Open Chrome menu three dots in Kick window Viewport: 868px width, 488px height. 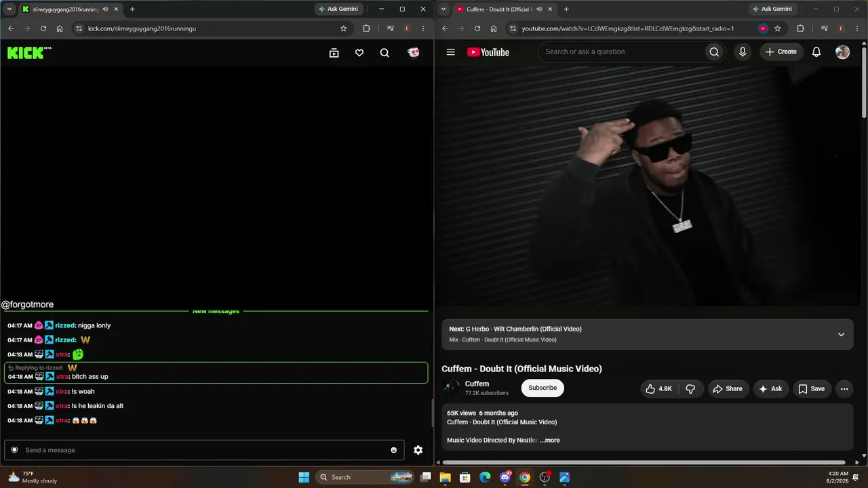click(423, 28)
